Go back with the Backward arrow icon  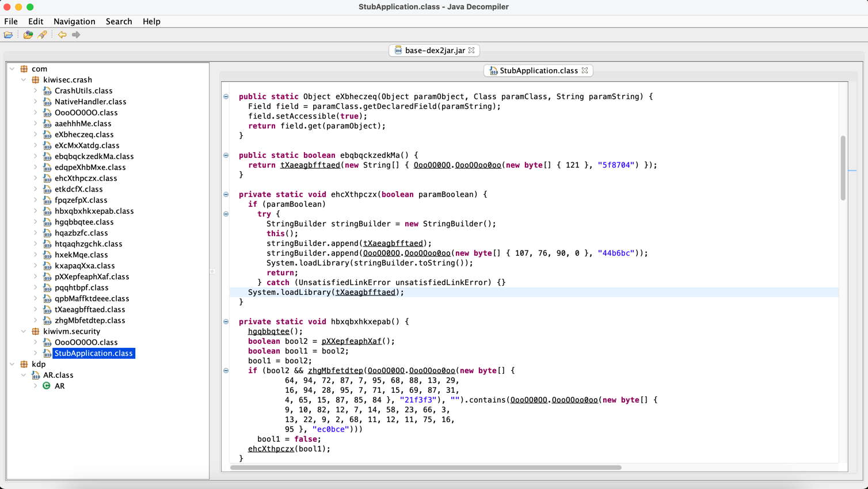click(x=62, y=35)
